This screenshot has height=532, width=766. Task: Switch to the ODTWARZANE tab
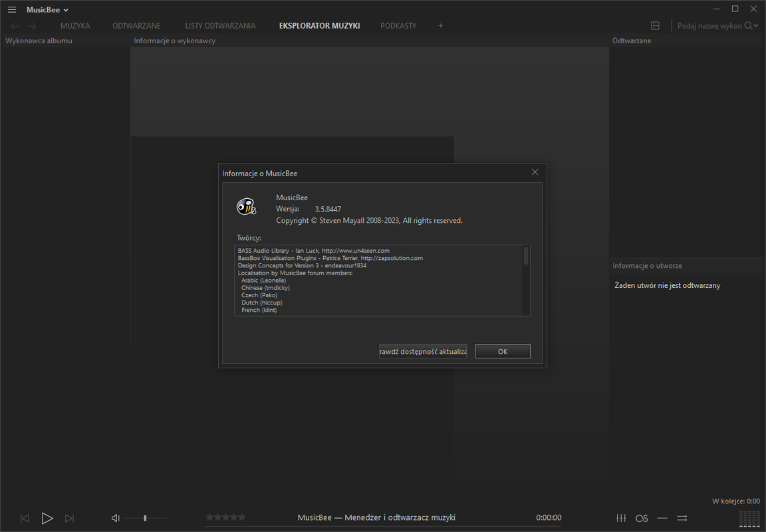(136, 26)
